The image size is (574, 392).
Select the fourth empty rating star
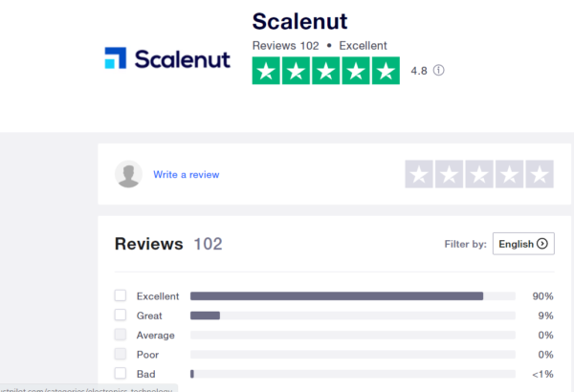tap(509, 174)
